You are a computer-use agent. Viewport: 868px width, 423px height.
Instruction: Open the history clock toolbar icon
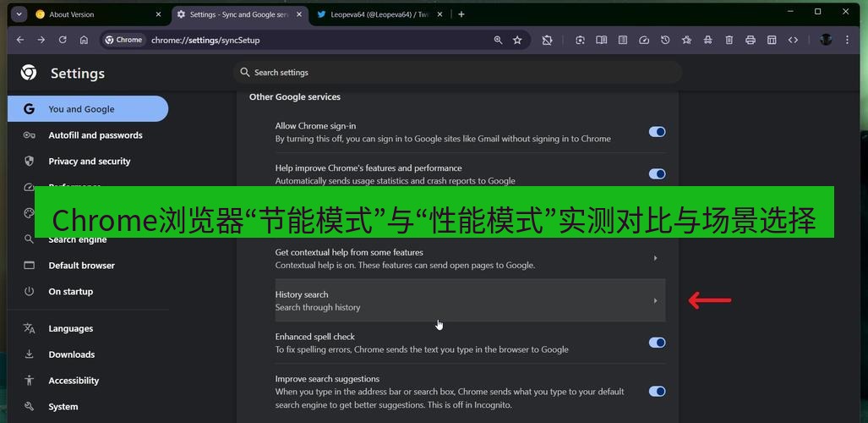pyautogui.click(x=665, y=40)
